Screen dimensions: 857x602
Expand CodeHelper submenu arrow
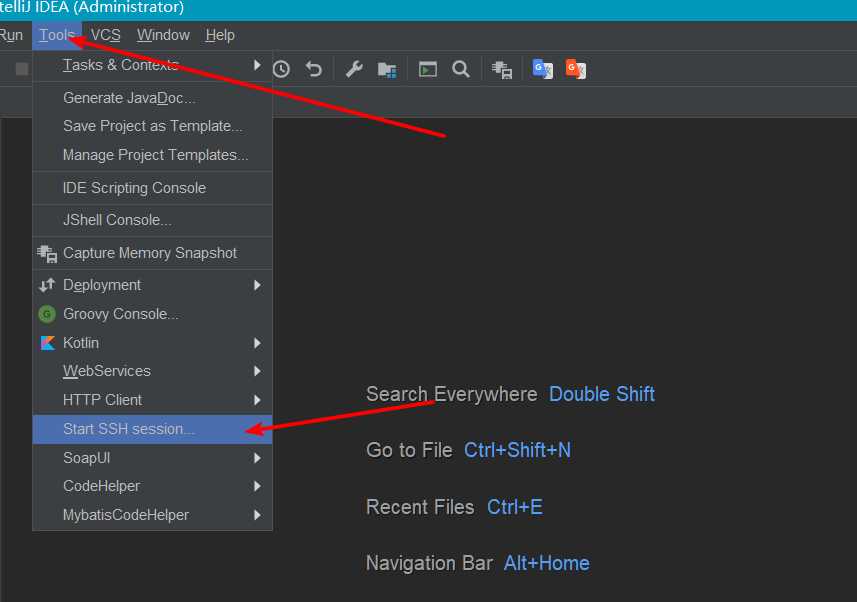point(257,487)
